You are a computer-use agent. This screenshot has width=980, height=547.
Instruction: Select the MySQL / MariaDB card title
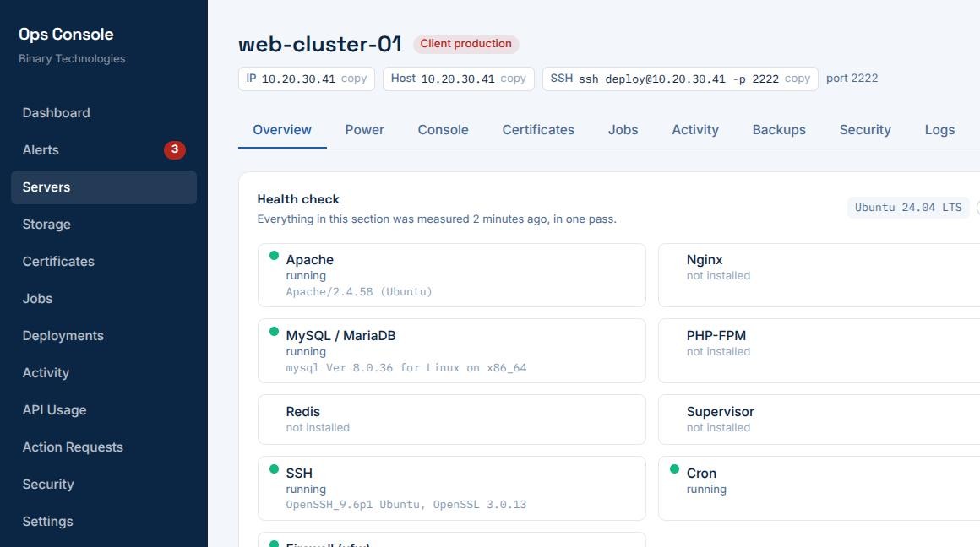(x=340, y=336)
